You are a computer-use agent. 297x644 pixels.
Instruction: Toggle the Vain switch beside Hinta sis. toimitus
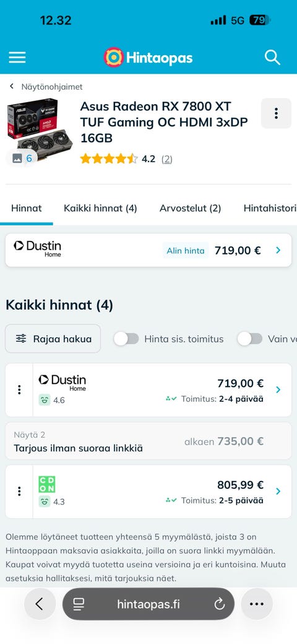250,339
